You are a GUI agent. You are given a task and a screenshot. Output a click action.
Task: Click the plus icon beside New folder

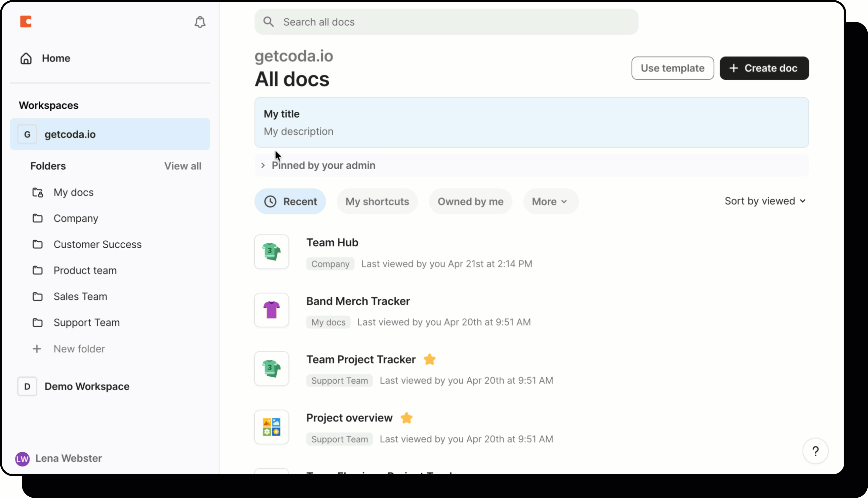37,349
